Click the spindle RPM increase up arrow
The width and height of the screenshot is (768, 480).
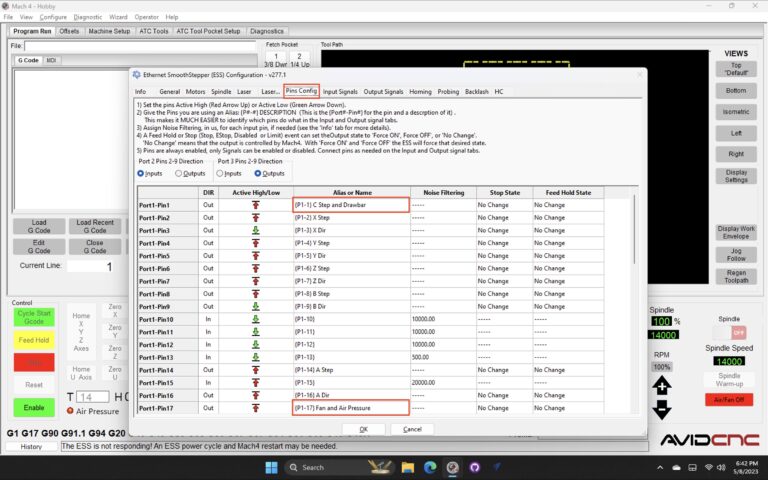click(662, 385)
